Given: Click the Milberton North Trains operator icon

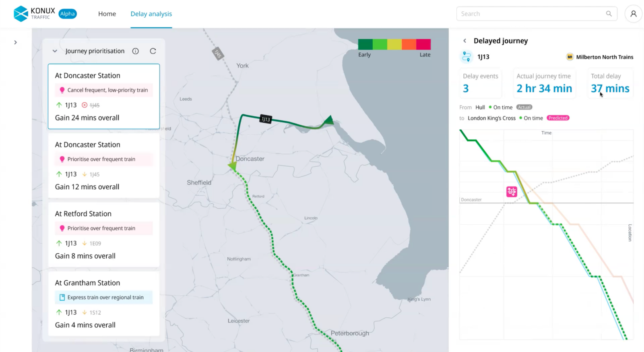Looking at the screenshot, I should [x=570, y=57].
